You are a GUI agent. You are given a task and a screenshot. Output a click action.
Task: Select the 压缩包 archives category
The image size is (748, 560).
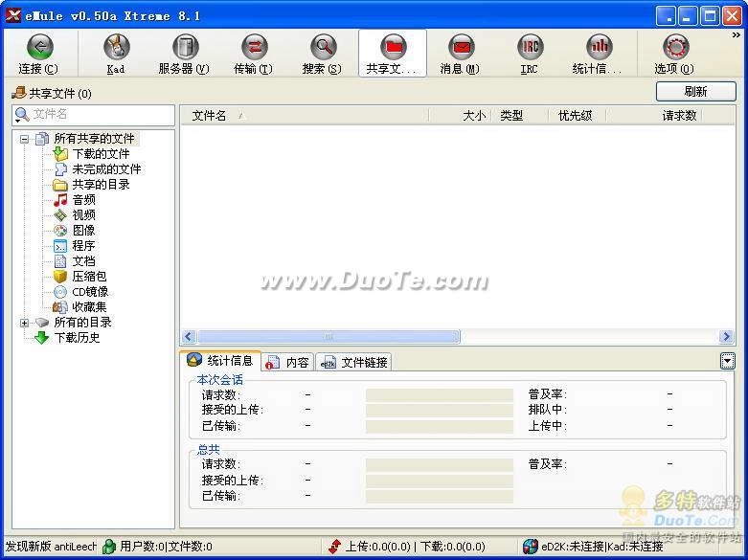[x=89, y=277]
